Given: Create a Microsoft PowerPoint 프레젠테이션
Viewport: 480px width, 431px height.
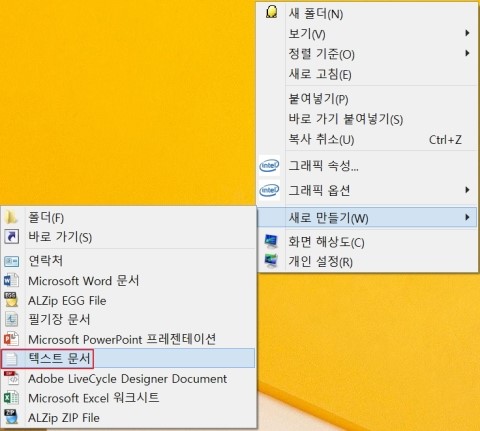Looking at the screenshot, I should pyautogui.click(x=128, y=339).
